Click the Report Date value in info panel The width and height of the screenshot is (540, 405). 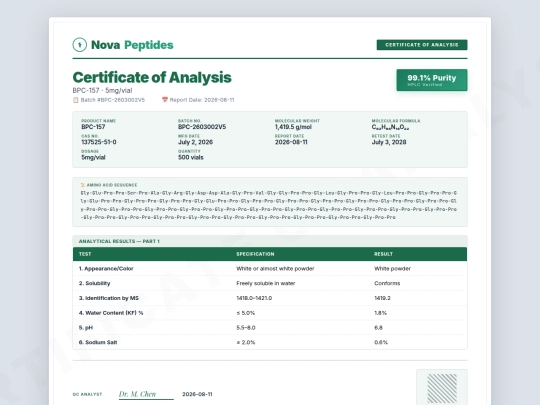tap(291, 142)
